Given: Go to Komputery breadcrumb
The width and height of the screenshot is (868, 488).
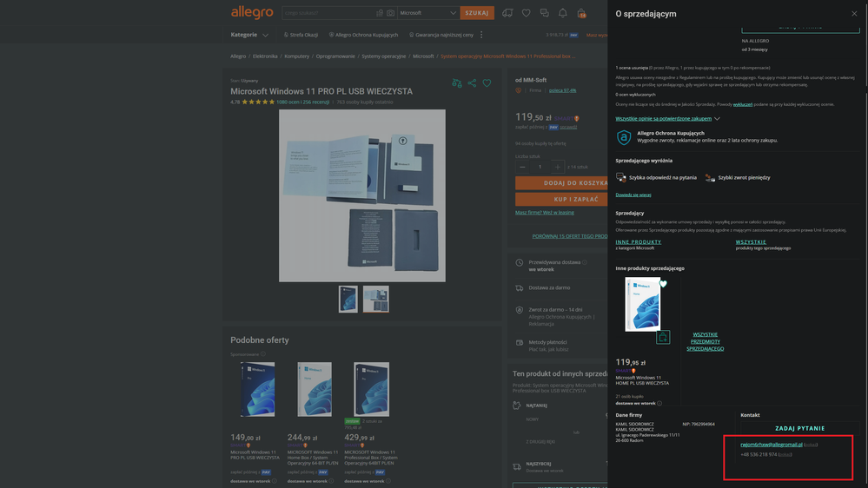Looking at the screenshot, I should pyautogui.click(x=296, y=56).
